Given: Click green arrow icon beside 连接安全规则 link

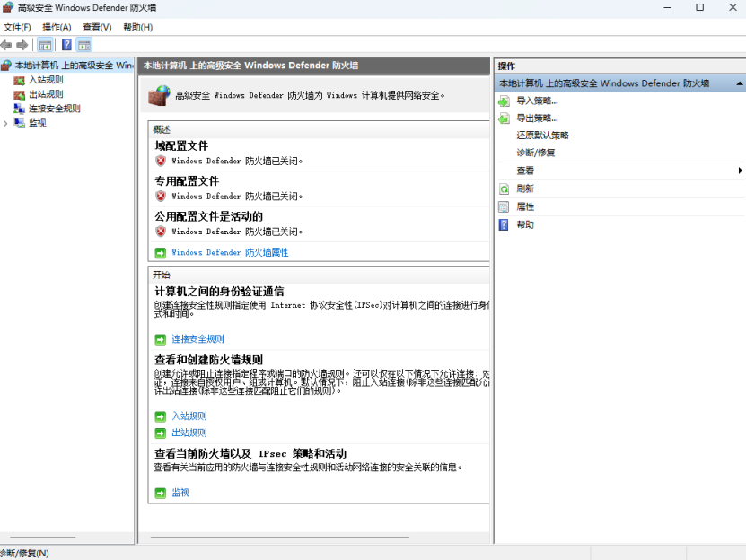Looking at the screenshot, I should coord(161,339).
